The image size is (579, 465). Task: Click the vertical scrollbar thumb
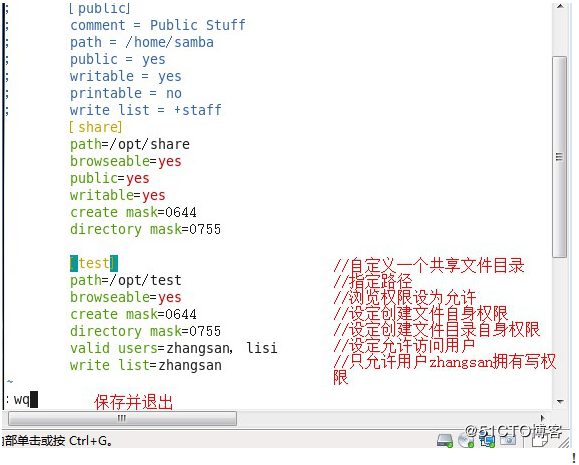[560, 157]
